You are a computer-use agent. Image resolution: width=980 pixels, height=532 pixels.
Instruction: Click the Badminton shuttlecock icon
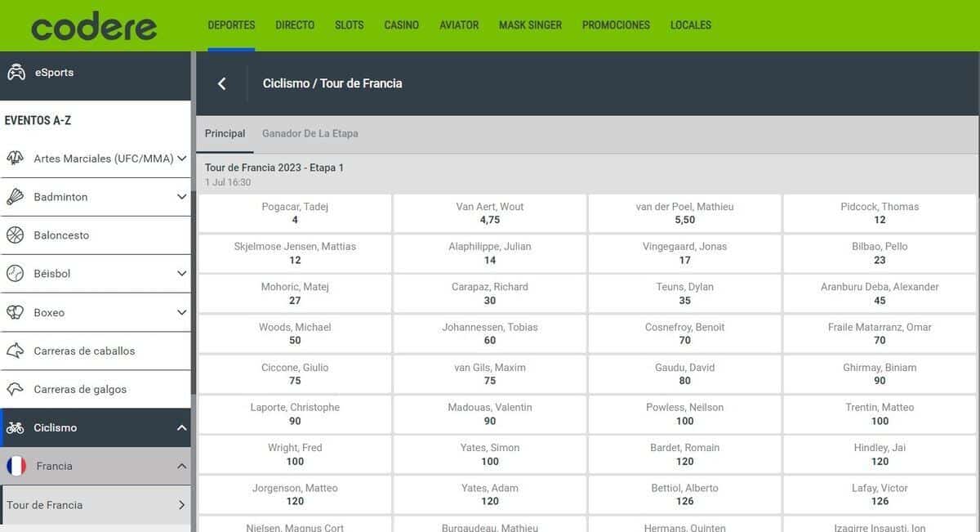[16, 197]
